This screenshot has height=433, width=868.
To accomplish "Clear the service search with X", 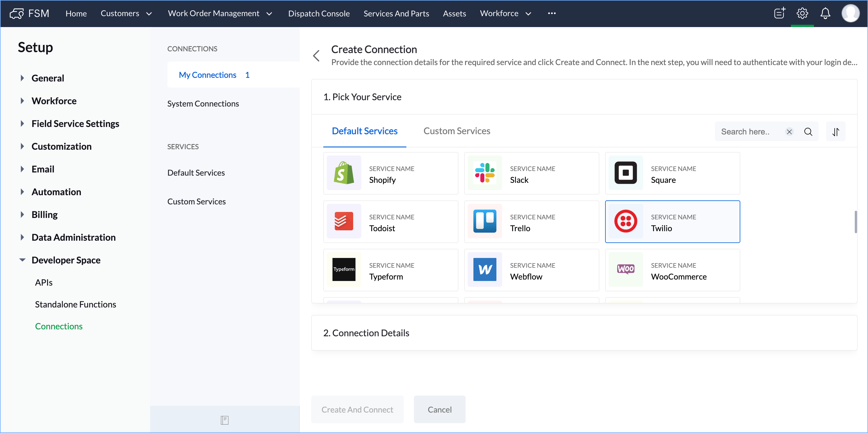I will click(789, 132).
